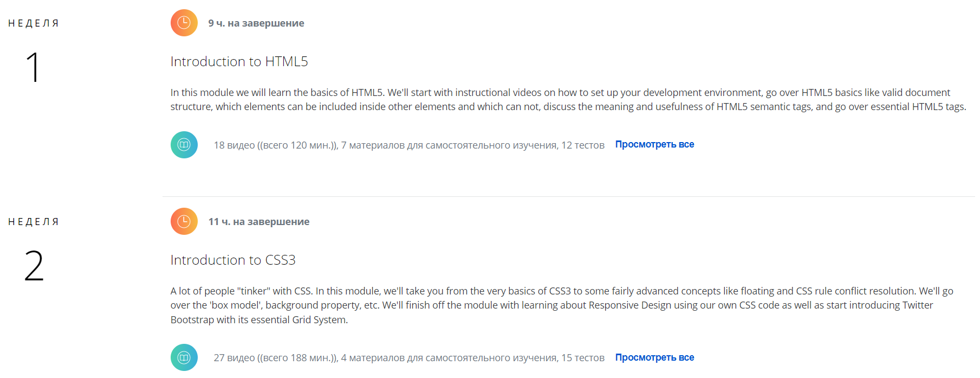This screenshot has height=378, width=980.
Task: Open "Просмотреть все" link for Introduction to CSS3
Action: pos(654,357)
